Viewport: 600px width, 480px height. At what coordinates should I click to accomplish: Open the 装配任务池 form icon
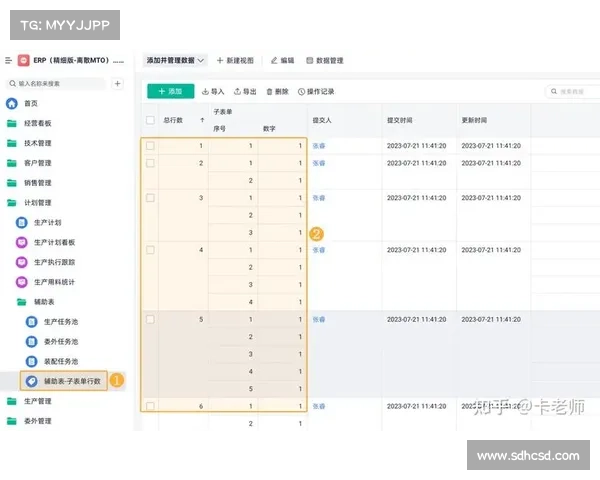point(31,362)
